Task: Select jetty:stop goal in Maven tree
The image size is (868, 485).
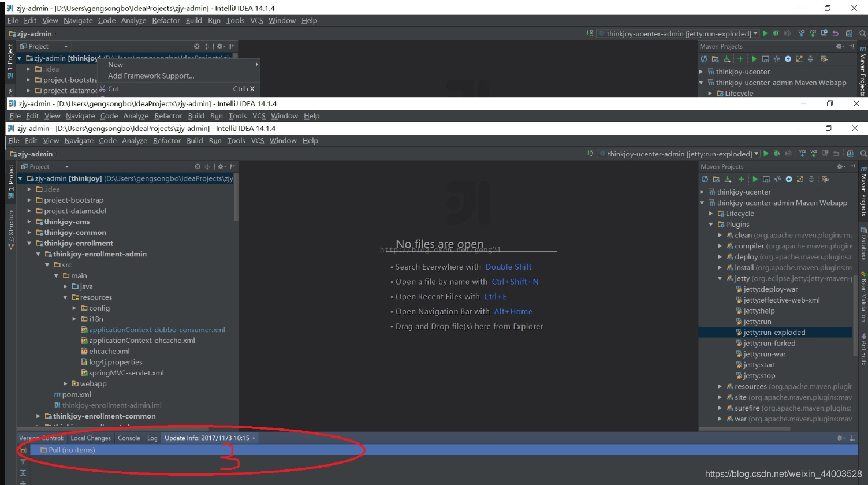Action: (759, 375)
